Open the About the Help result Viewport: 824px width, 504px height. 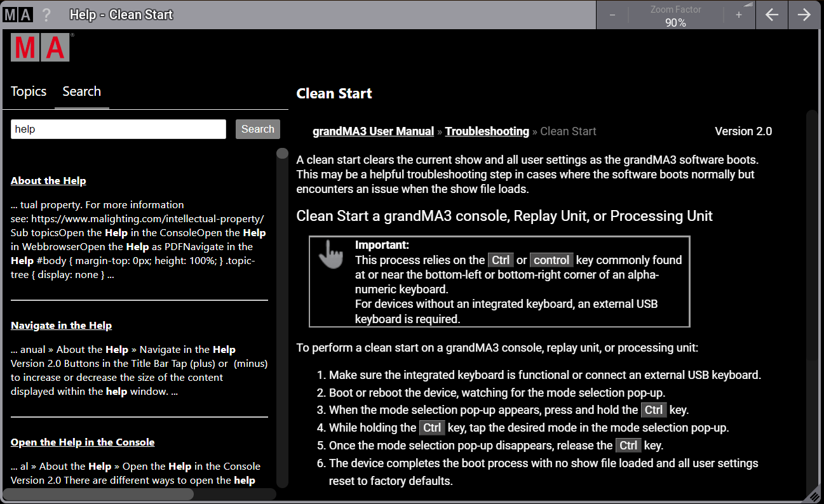coord(48,180)
